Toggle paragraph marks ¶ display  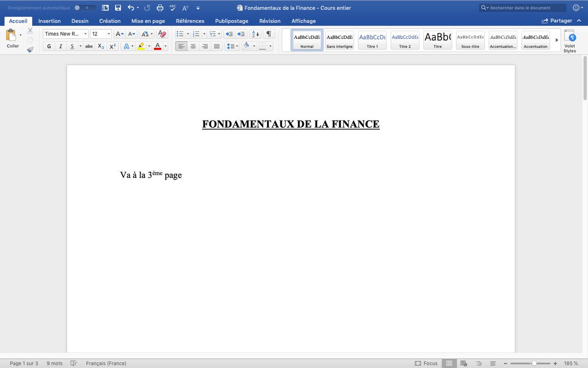(269, 34)
